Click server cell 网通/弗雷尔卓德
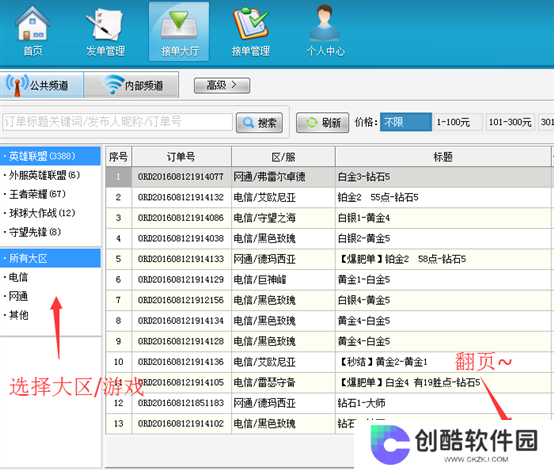The height and width of the screenshot is (470, 554). click(x=269, y=177)
